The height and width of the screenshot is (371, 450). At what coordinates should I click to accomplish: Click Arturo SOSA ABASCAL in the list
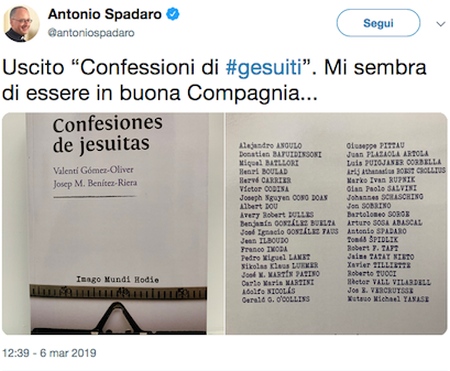coord(385,222)
